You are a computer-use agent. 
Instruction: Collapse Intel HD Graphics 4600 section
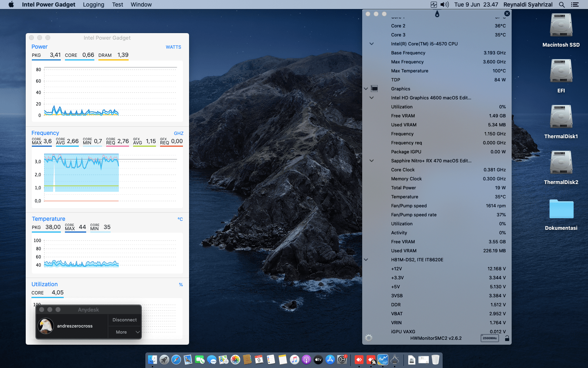[x=372, y=98]
